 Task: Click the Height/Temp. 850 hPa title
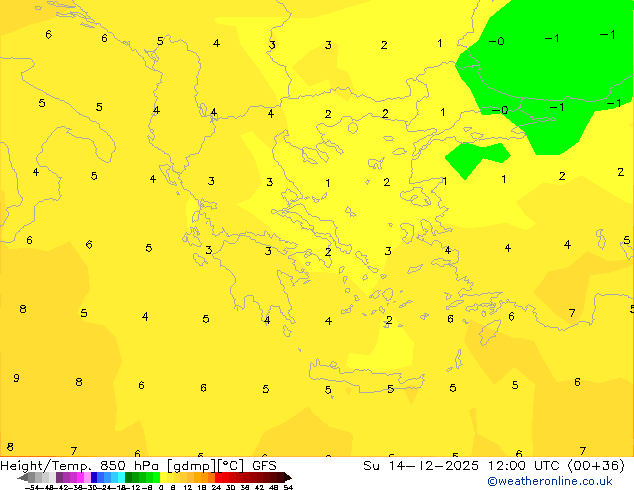82,465
